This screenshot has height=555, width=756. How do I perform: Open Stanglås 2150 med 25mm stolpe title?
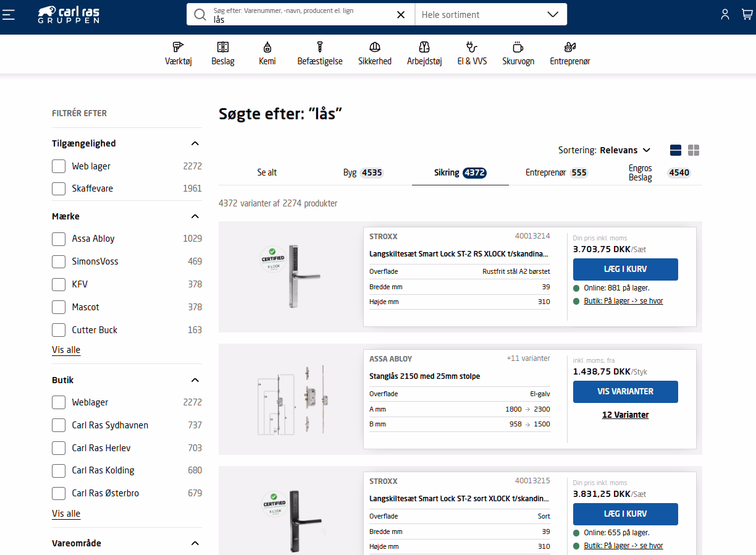424,376
